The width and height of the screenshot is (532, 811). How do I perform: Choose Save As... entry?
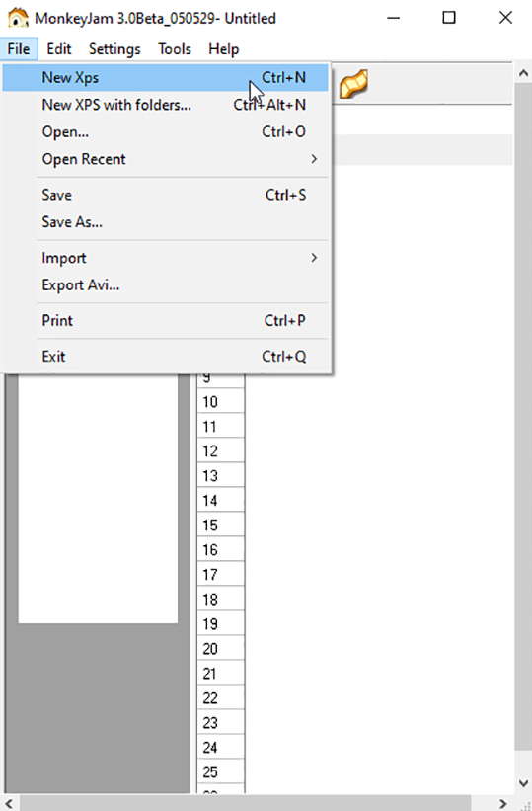[x=165, y=222]
